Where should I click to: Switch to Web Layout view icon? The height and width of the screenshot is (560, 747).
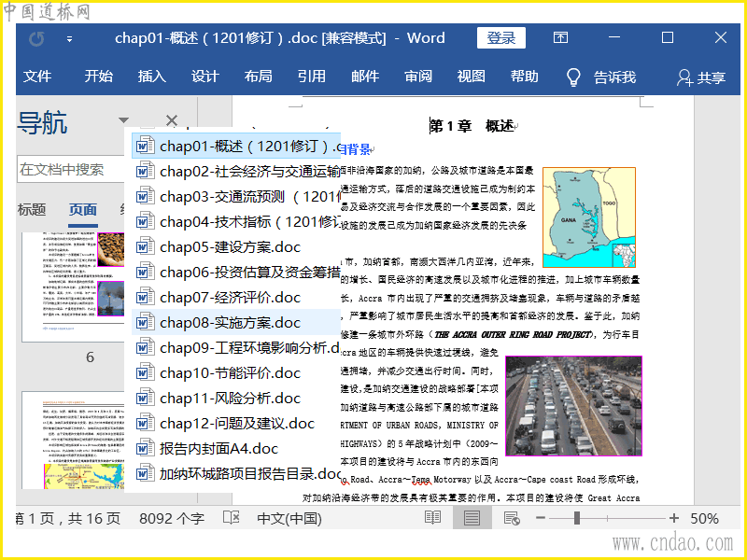[x=512, y=518]
